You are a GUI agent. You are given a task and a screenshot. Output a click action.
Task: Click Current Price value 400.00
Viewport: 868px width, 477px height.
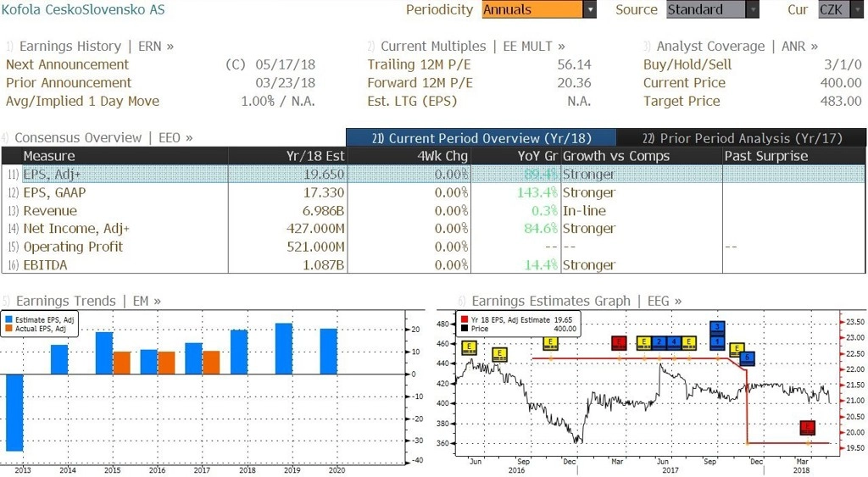[841, 83]
